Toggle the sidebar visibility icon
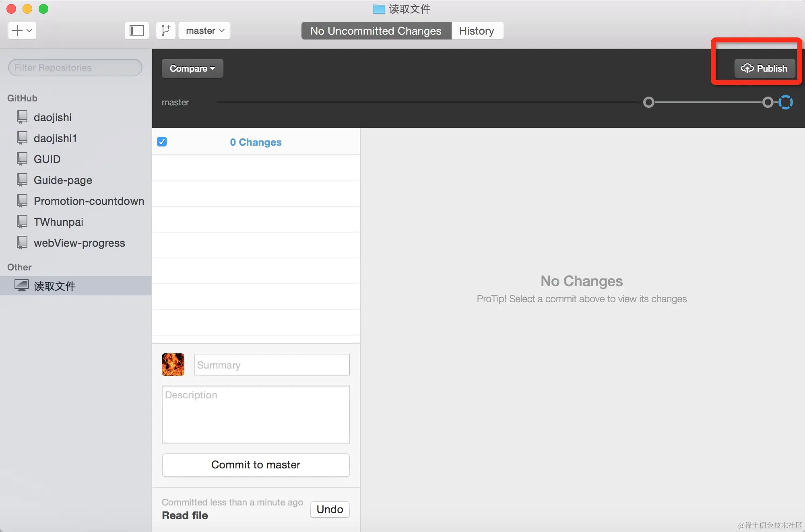Viewport: 805px width, 532px height. 137,31
